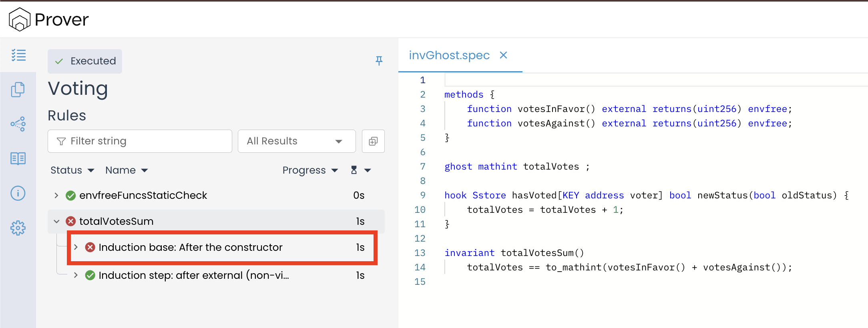Open the rules list sidebar icon
The height and width of the screenshot is (328, 868).
(18, 55)
